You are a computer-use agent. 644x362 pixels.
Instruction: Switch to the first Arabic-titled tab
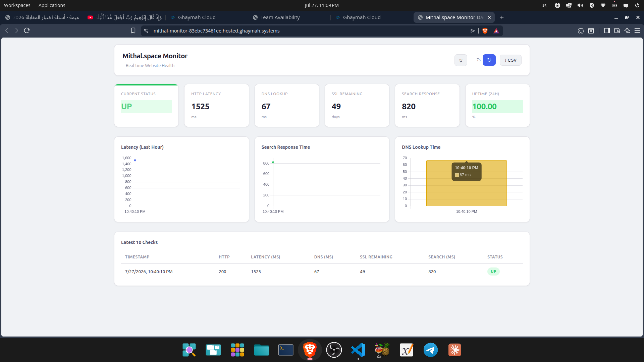42,17
